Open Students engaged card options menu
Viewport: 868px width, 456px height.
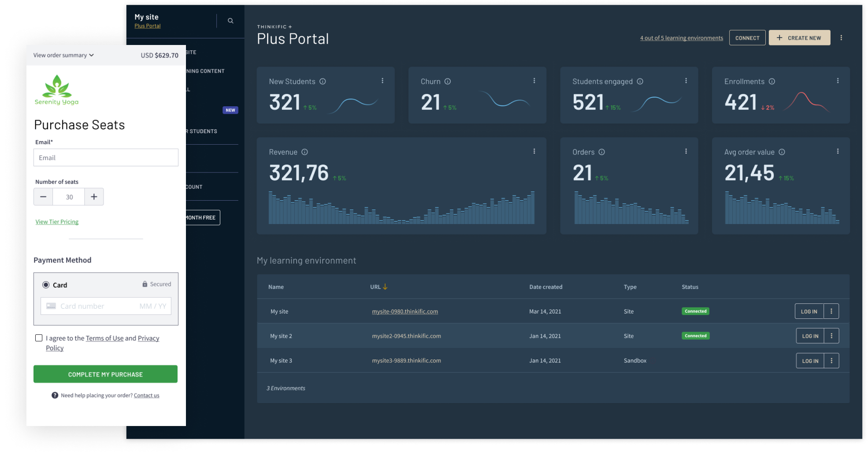pos(686,81)
